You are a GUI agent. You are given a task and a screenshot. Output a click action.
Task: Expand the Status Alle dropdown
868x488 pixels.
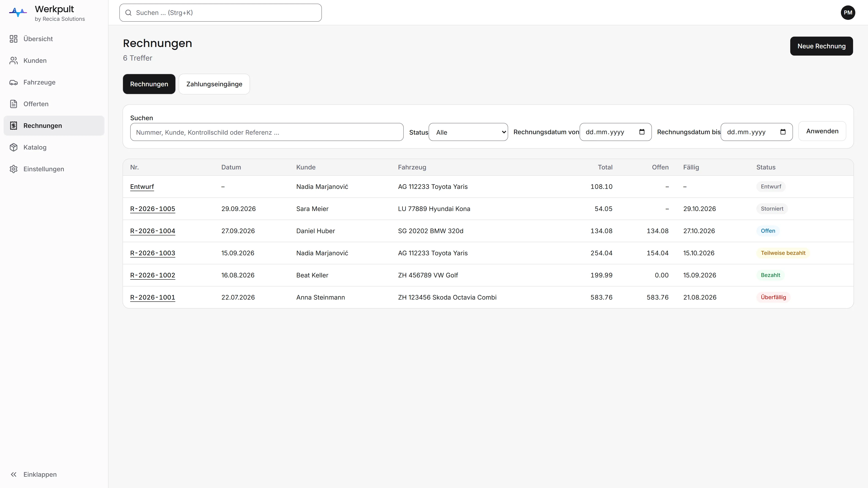click(468, 132)
